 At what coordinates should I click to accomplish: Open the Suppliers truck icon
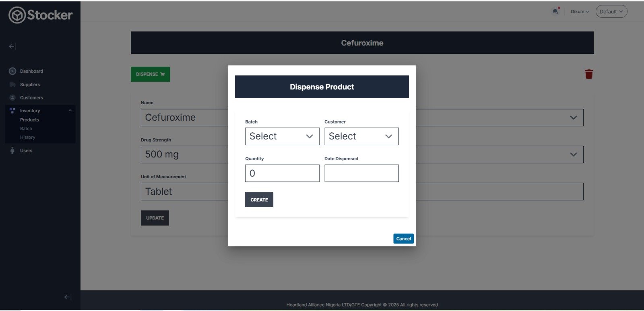12,84
